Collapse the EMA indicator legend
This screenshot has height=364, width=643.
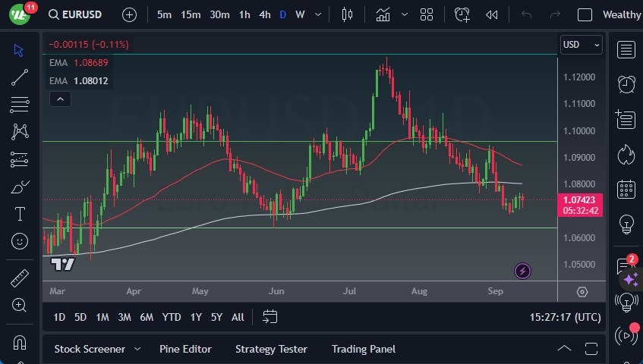tap(59, 99)
